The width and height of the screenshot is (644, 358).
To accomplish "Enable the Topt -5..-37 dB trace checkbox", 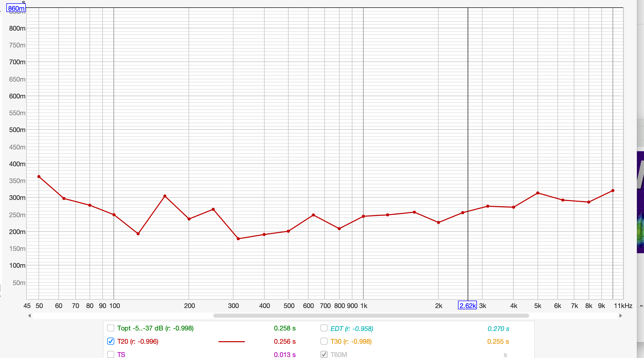I will [111, 328].
